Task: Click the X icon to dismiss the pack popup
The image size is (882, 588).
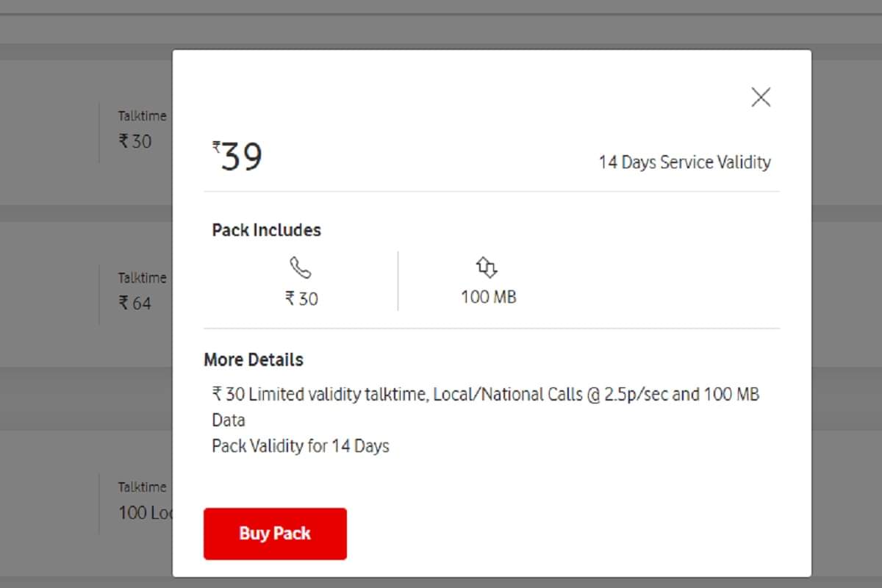Action: click(761, 97)
